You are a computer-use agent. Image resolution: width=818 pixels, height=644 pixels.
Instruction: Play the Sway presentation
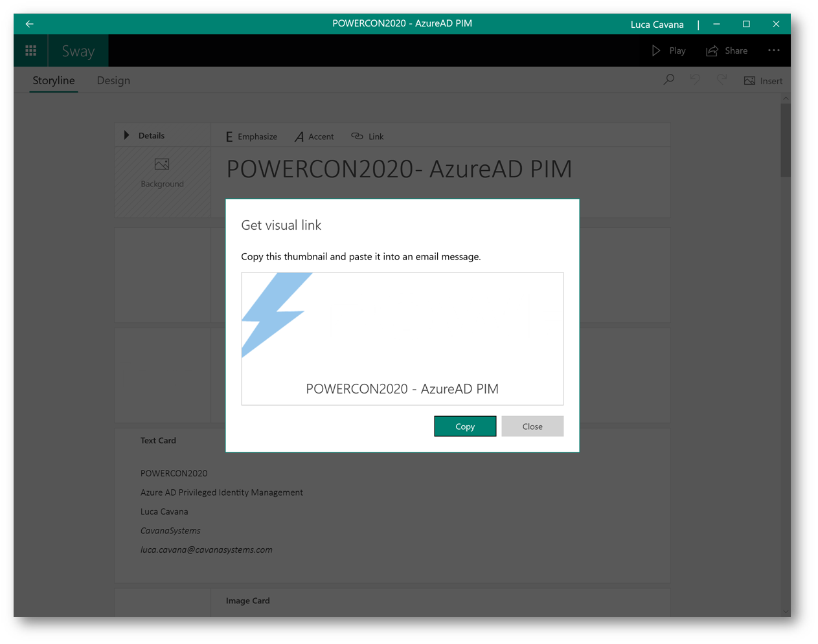(x=668, y=50)
